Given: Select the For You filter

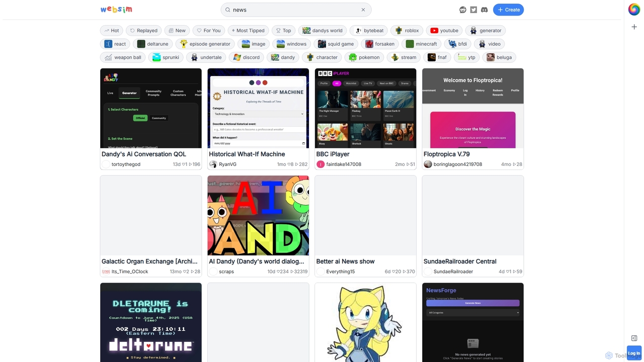Looking at the screenshot, I should click(209, 30).
